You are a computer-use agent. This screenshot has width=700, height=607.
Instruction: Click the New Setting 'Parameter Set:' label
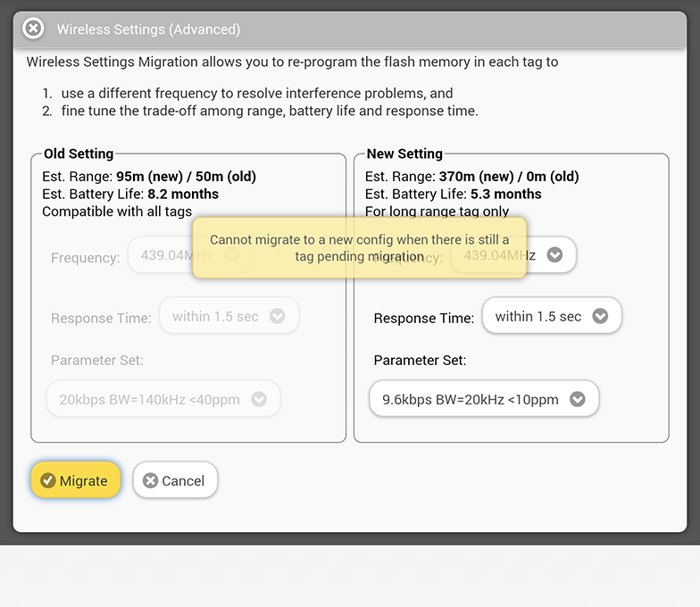(x=420, y=361)
